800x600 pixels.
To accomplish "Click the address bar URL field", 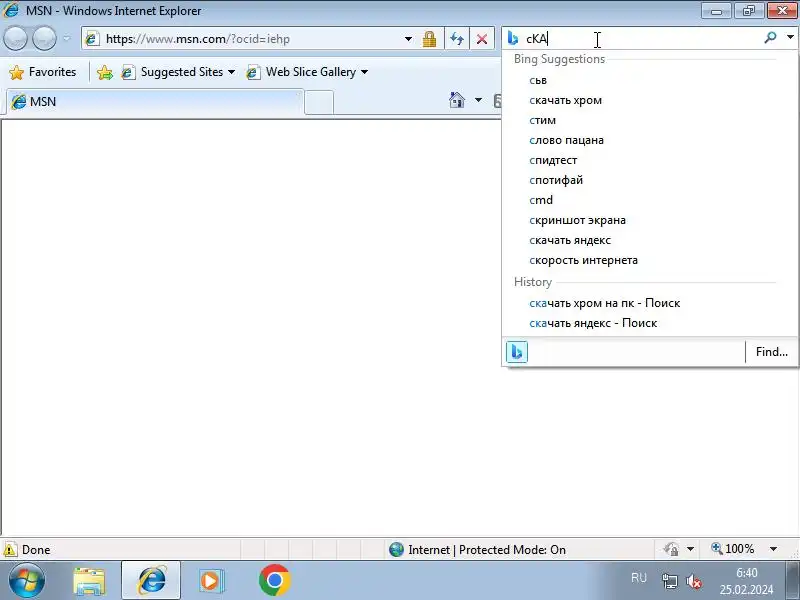I will click(x=245, y=39).
